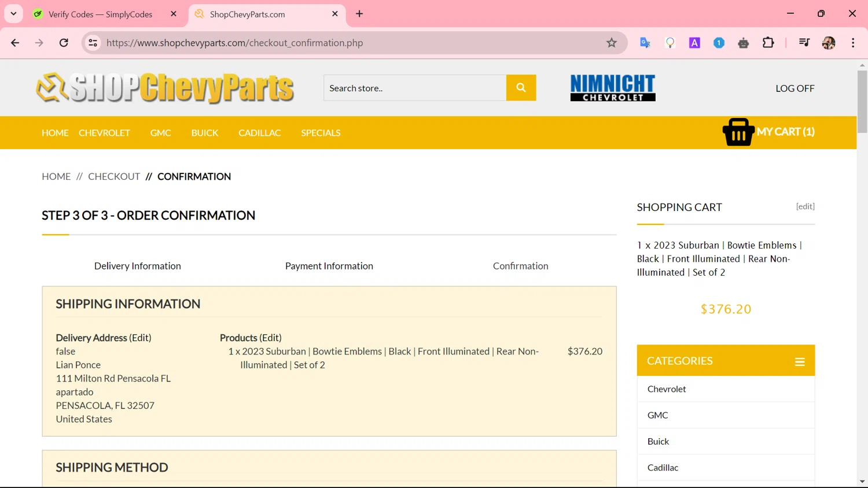Viewport: 868px width, 488px height.
Task: Toggle the CATEGORIES hamburger menu icon
Action: click(x=800, y=362)
